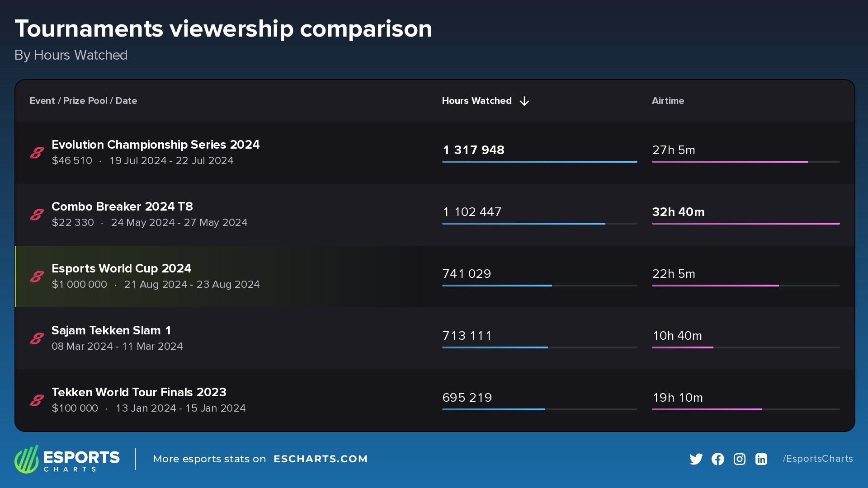Open the Facebook icon link
This screenshot has width=868, height=488.
pos(717,459)
